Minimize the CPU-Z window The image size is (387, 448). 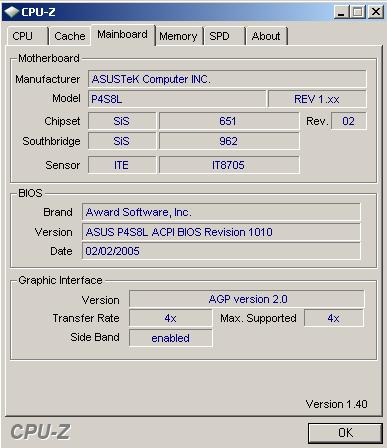(x=341, y=12)
